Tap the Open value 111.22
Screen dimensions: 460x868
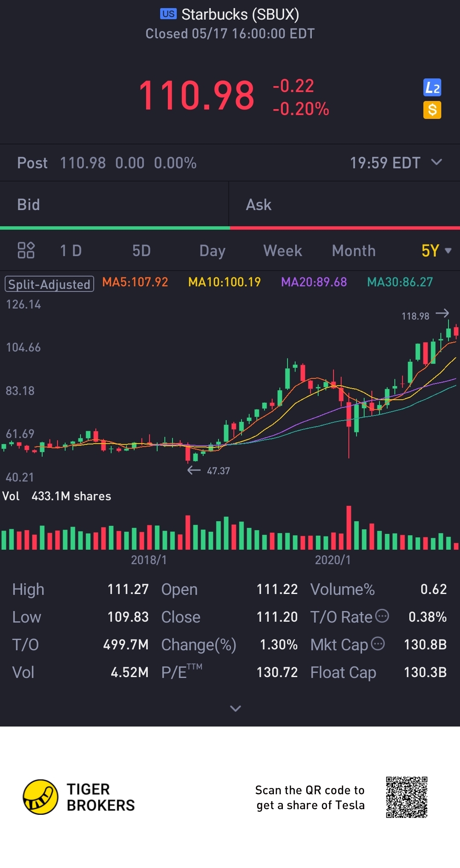277,589
